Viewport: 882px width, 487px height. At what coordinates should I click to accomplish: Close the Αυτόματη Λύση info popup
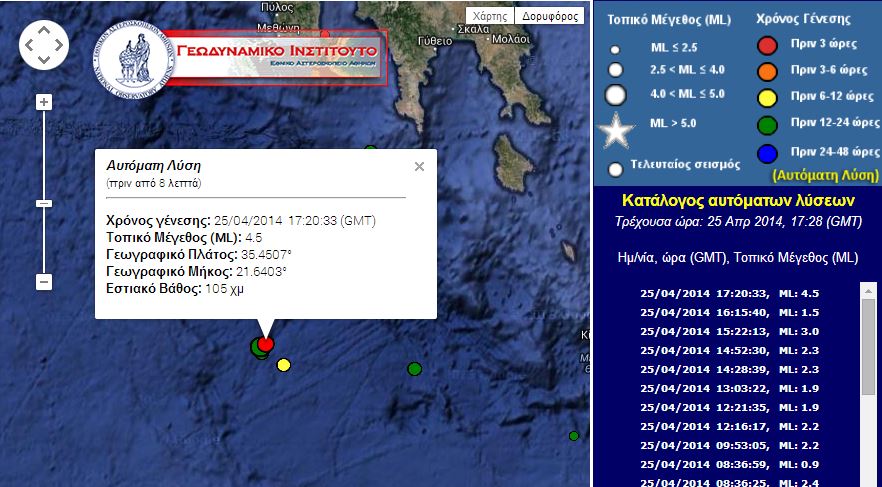[419, 167]
